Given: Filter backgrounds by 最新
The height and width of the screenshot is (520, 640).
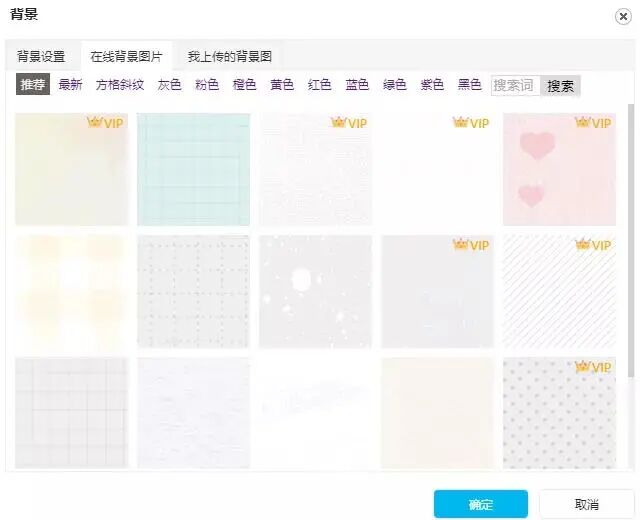Looking at the screenshot, I should (x=70, y=85).
